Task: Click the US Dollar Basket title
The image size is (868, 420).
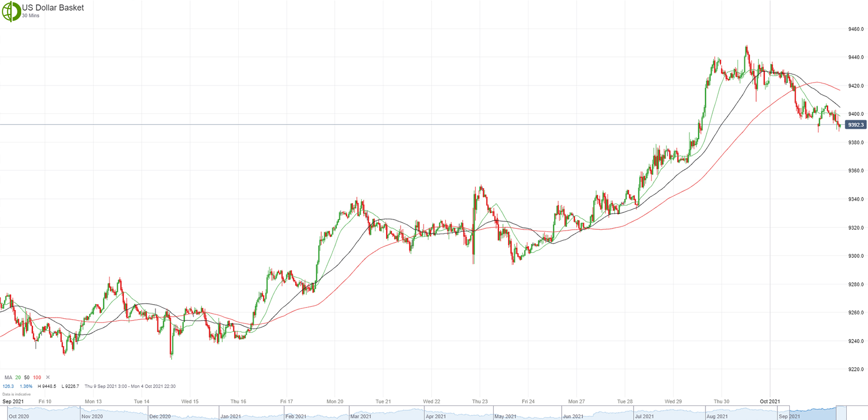Action: 53,8
